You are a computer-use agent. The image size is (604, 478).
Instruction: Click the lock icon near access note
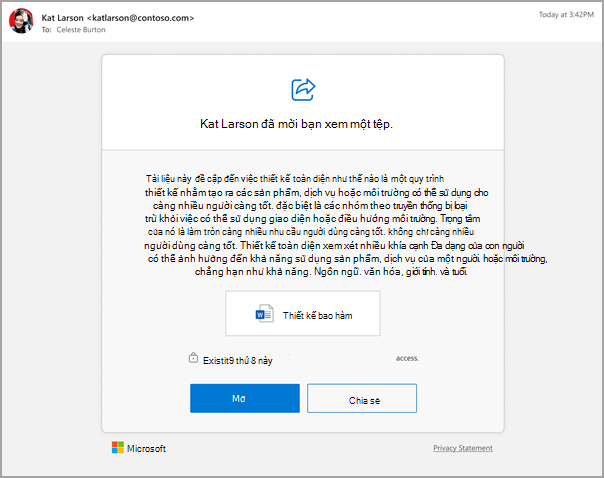193,358
